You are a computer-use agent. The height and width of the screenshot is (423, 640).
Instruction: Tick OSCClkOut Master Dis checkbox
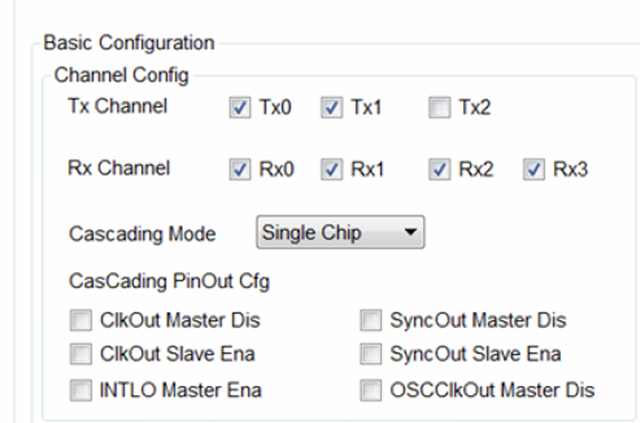(370, 389)
